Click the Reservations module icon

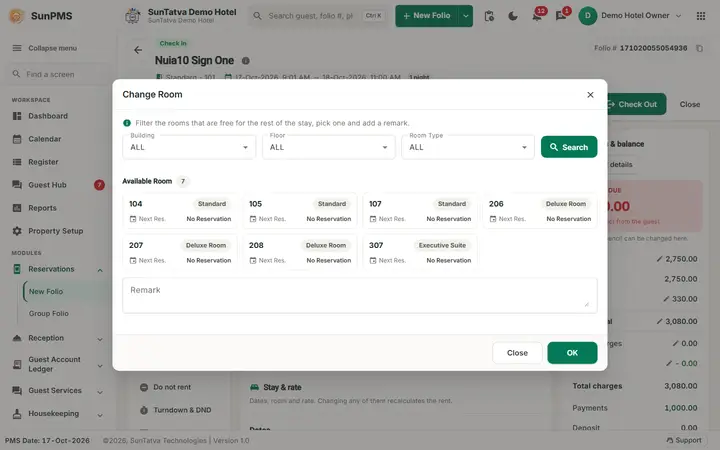pyautogui.click(x=17, y=269)
